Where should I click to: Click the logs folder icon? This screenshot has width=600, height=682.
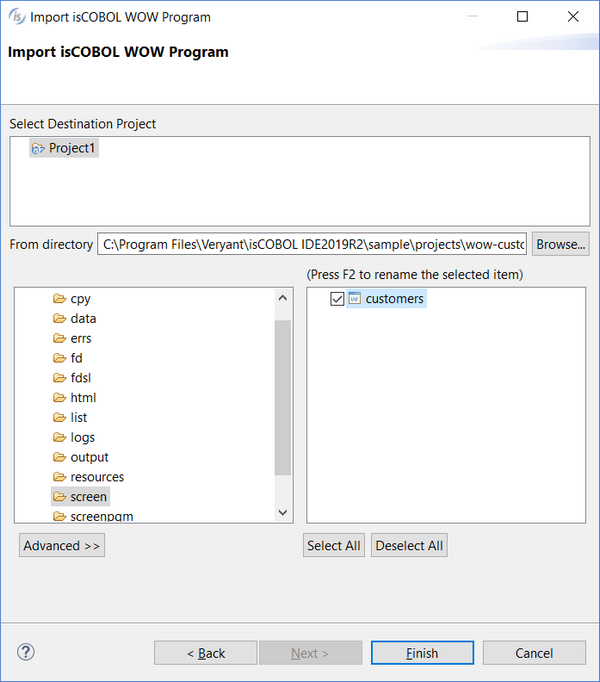pyautogui.click(x=59, y=437)
